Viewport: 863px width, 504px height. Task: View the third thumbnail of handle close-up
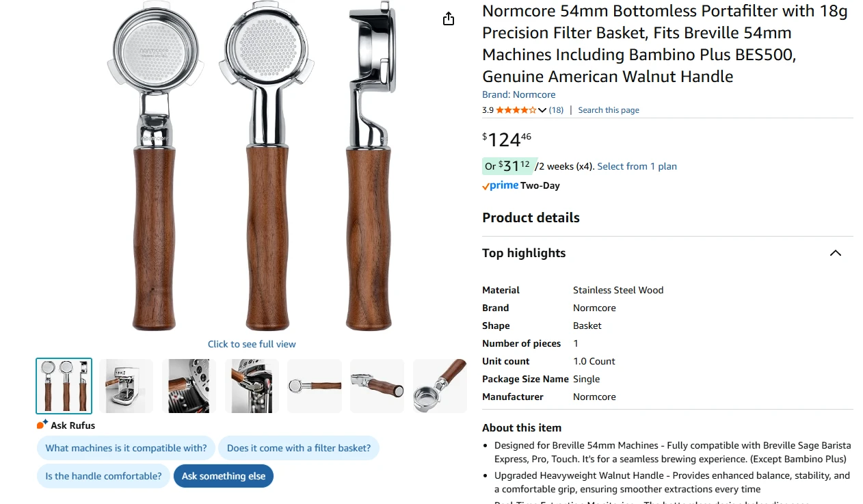pyautogui.click(x=189, y=386)
